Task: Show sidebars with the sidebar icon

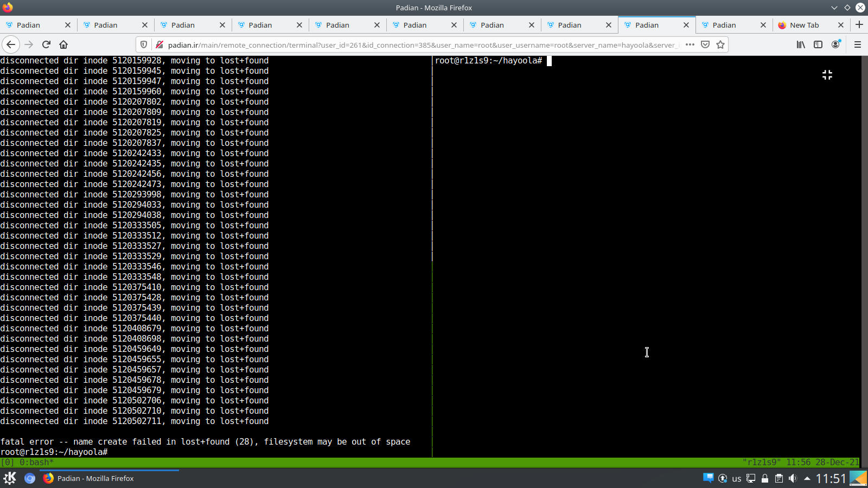Action: (x=818, y=44)
